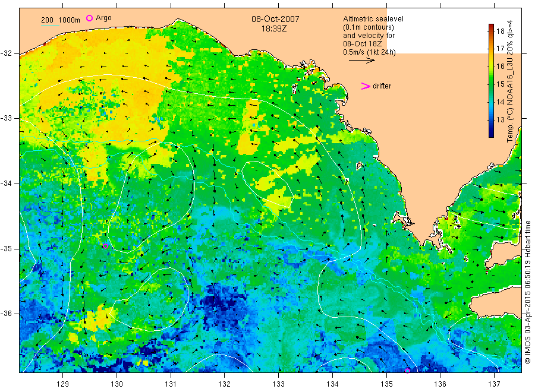Click the color bar tick label 17

pos(500,48)
